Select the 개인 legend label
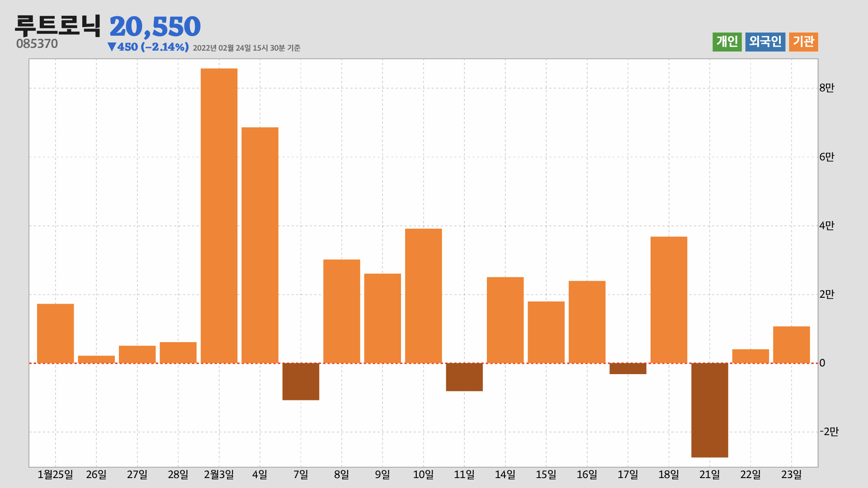This screenshot has height=488, width=868. pos(727,42)
